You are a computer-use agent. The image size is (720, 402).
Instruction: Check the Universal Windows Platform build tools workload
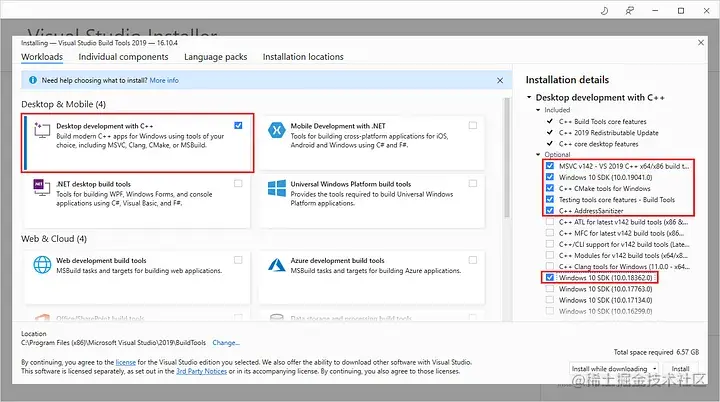tap(472, 183)
